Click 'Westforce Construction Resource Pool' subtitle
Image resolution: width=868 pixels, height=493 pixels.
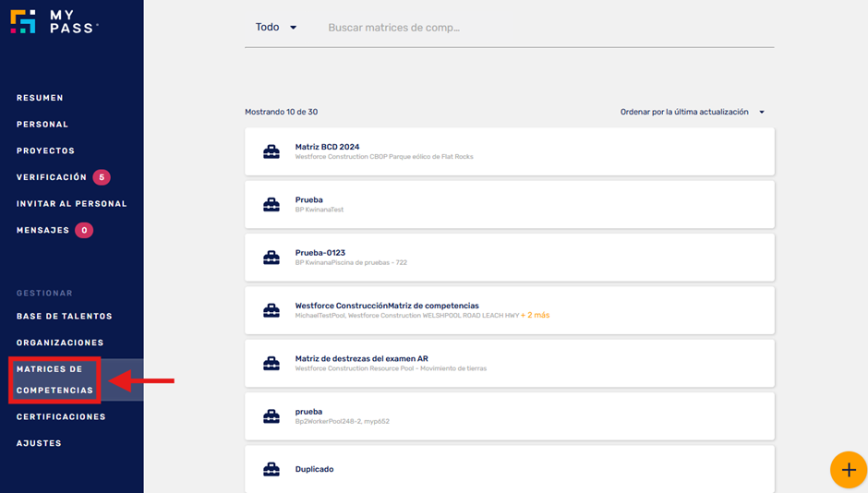point(391,368)
